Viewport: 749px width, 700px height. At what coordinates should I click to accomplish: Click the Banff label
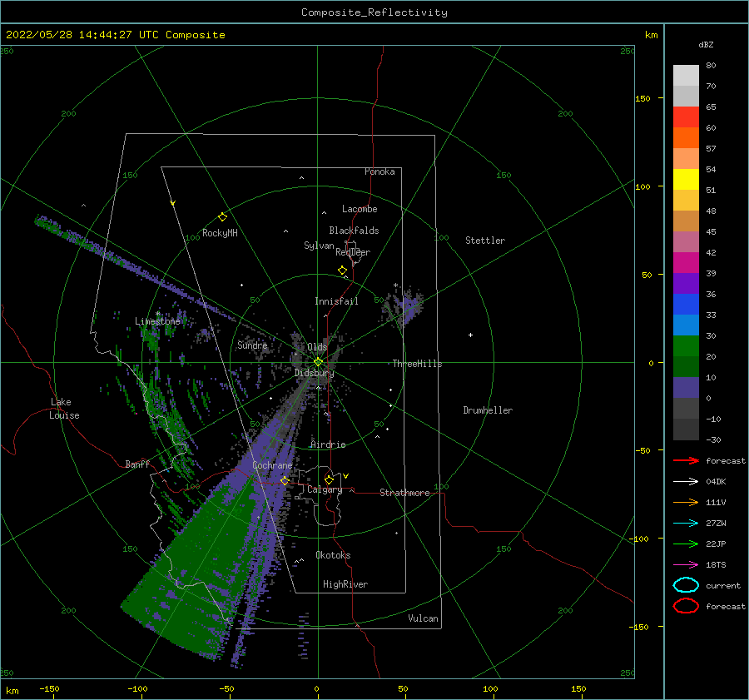click(137, 464)
